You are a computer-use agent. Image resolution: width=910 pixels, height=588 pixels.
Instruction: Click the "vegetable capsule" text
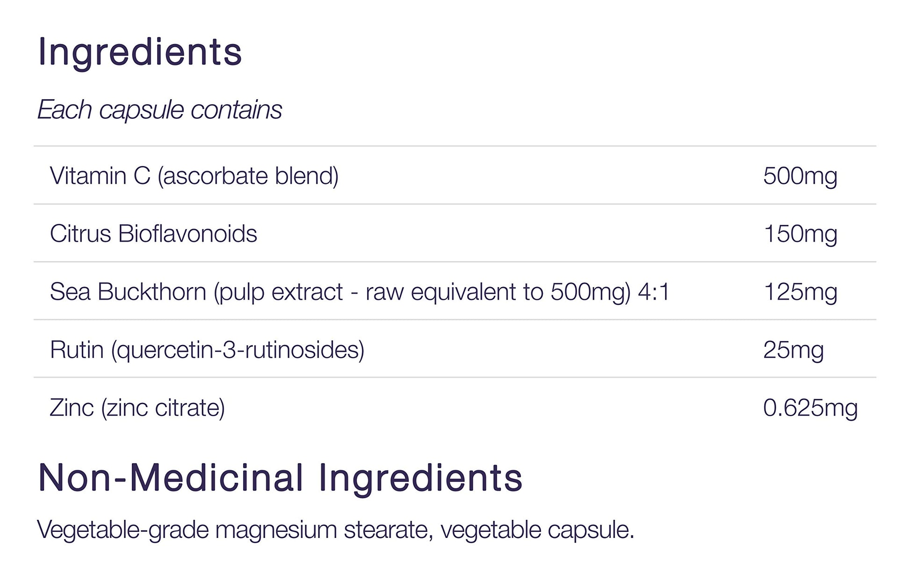(x=537, y=530)
